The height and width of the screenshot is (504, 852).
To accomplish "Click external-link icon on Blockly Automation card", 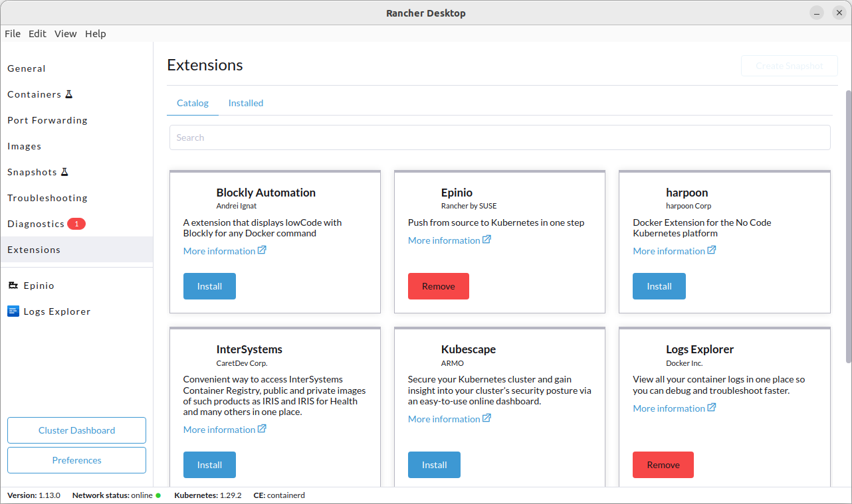I will [262, 250].
